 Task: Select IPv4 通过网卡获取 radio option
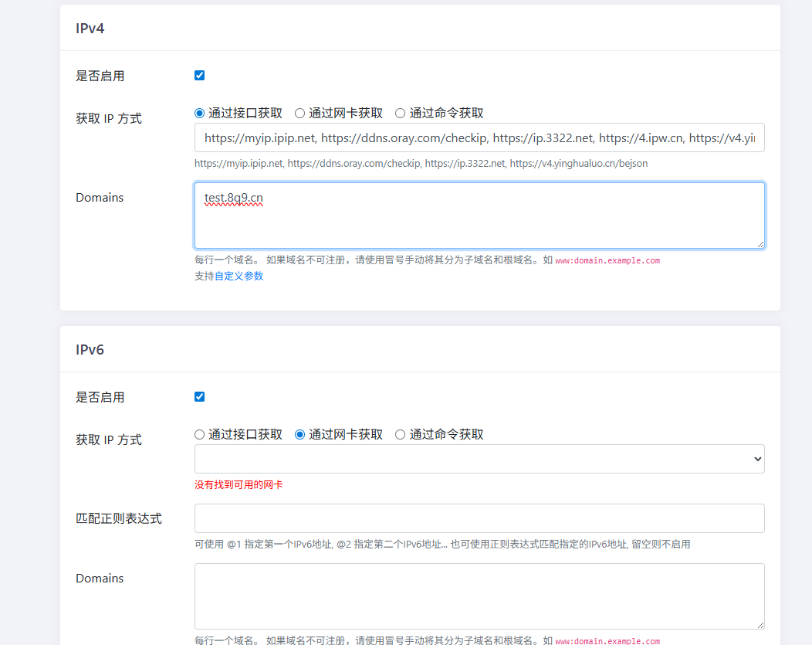click(x=300, y=113)
